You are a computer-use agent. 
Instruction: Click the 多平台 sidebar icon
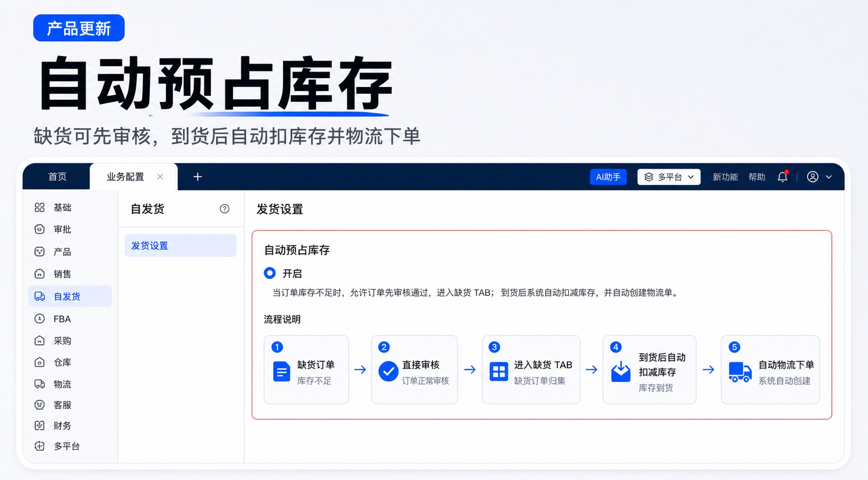40,446
